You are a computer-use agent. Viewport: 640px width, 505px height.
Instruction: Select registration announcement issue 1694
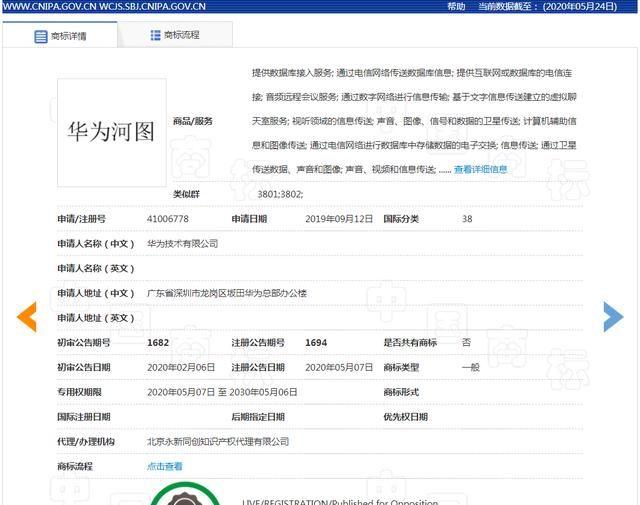pyautogui.click(x=316, y=343)
